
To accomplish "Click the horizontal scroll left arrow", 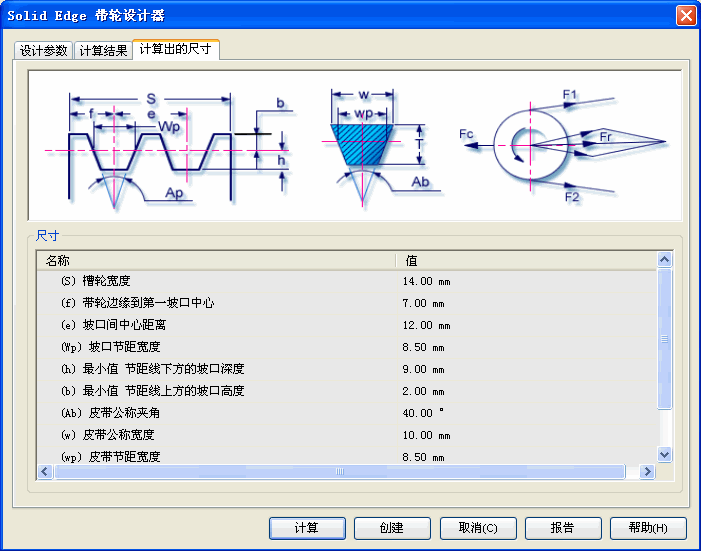I will (45, 471).
